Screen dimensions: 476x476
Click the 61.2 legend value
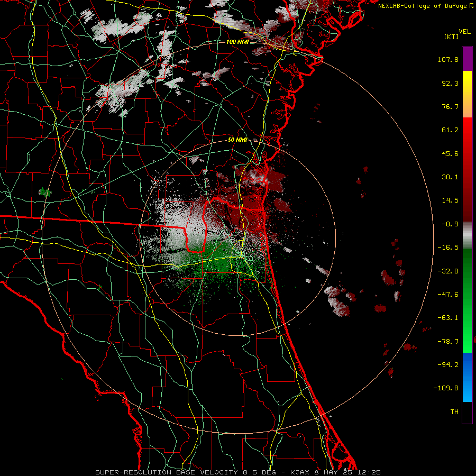[x=450, y=130]
